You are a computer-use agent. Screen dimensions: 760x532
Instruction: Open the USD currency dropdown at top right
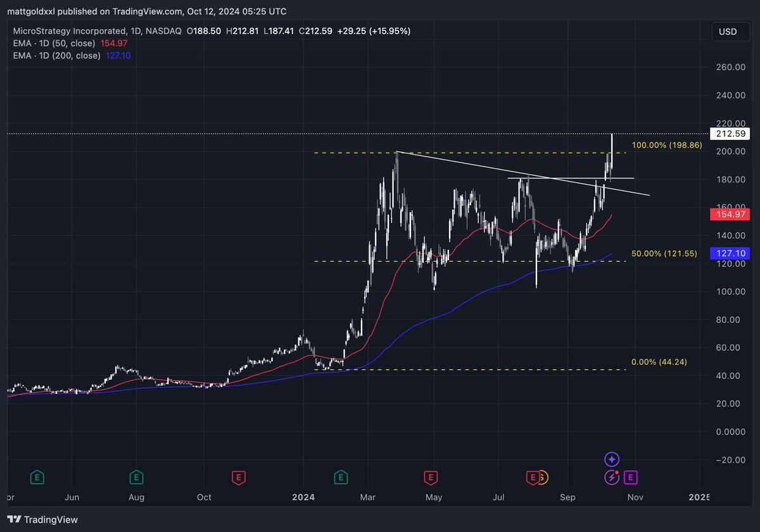click(730, 32)
